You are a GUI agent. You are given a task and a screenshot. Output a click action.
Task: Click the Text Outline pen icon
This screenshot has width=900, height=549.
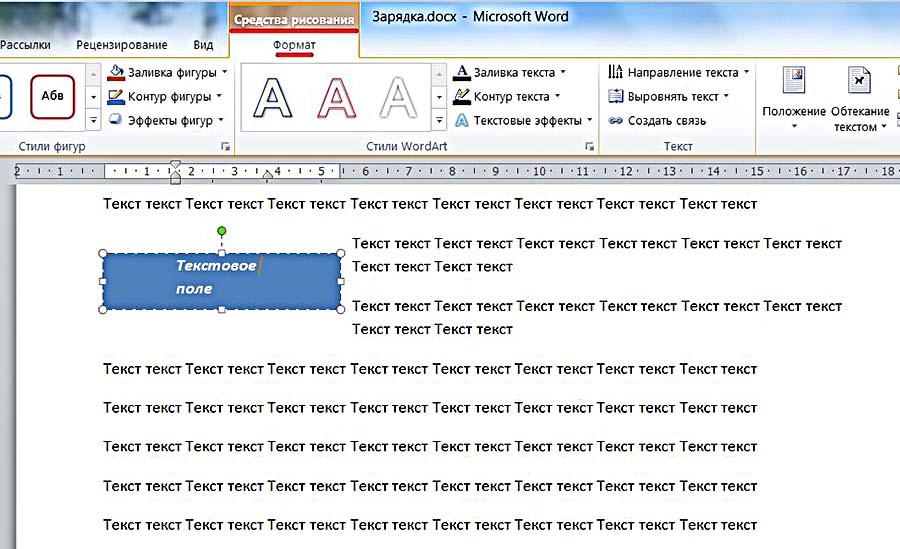pyautogui.click(x=461, y=96)
